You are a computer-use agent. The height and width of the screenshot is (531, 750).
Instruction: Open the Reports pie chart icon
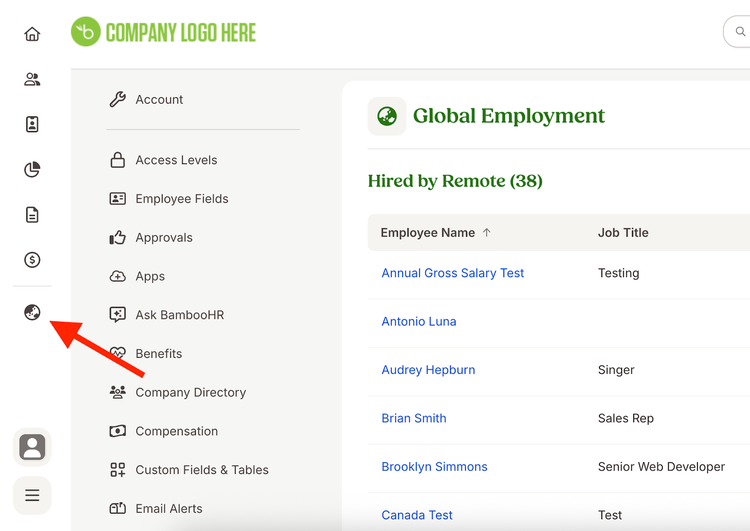click(32, 169)
